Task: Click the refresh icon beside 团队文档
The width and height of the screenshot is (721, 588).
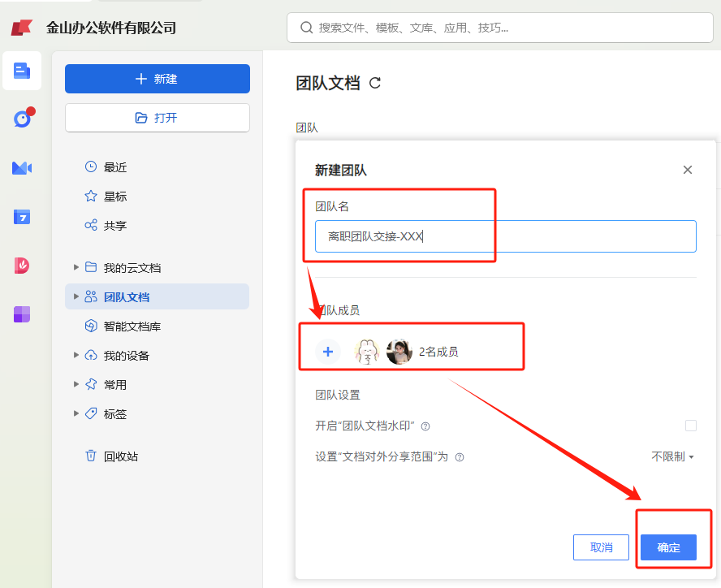Action: click(x=375, y=83)
